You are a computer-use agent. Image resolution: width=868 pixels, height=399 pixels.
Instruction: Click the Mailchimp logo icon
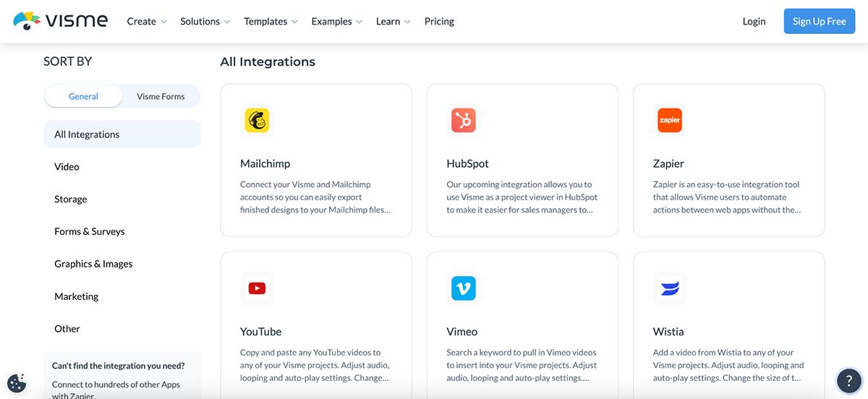tap(257, 121)
